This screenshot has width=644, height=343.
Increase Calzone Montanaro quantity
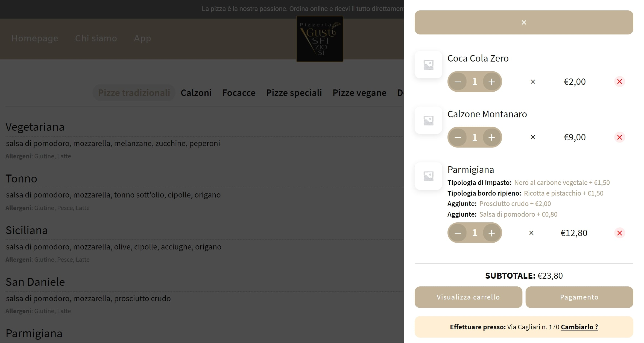pos(491,137)
